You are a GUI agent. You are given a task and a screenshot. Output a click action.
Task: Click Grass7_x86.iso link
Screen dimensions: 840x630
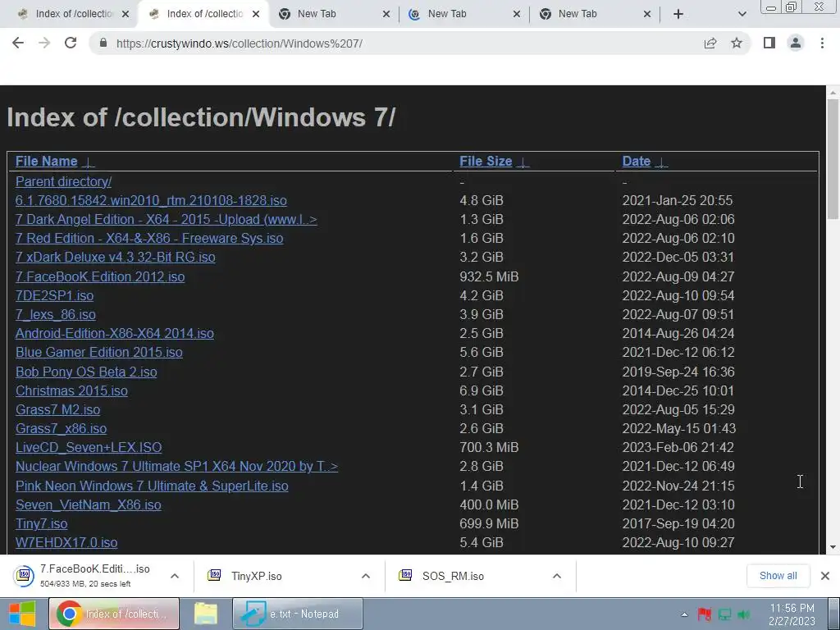pos(61,428)
